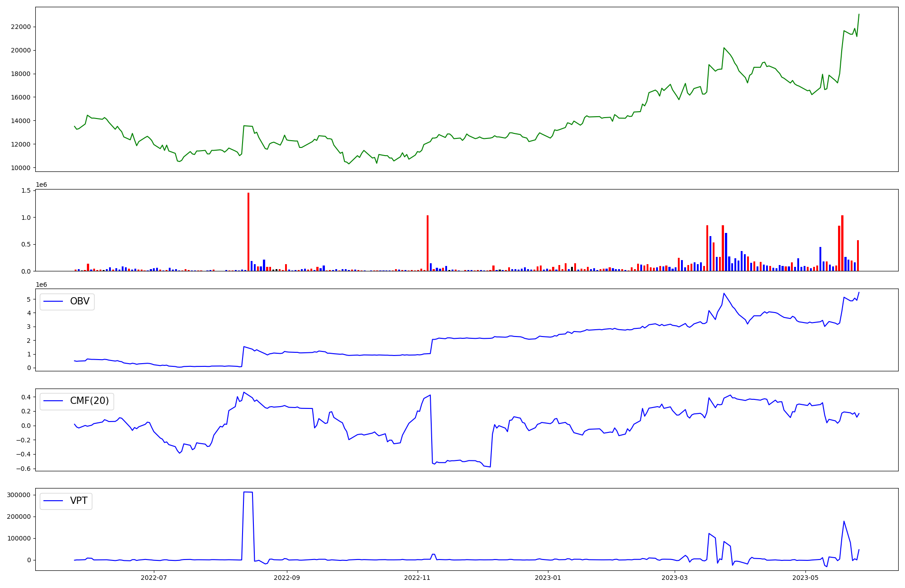This screenshot has height=588, width=905.
Task: Click the tallest red volume bar
Action: [x=248, y=232]
